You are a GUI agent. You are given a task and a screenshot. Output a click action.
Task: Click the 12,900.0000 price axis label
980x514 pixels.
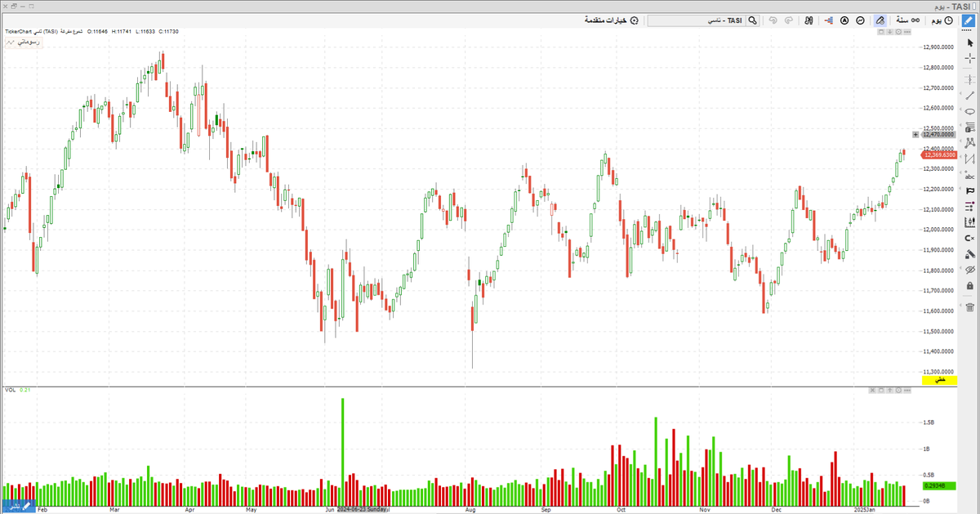[939, 47]
